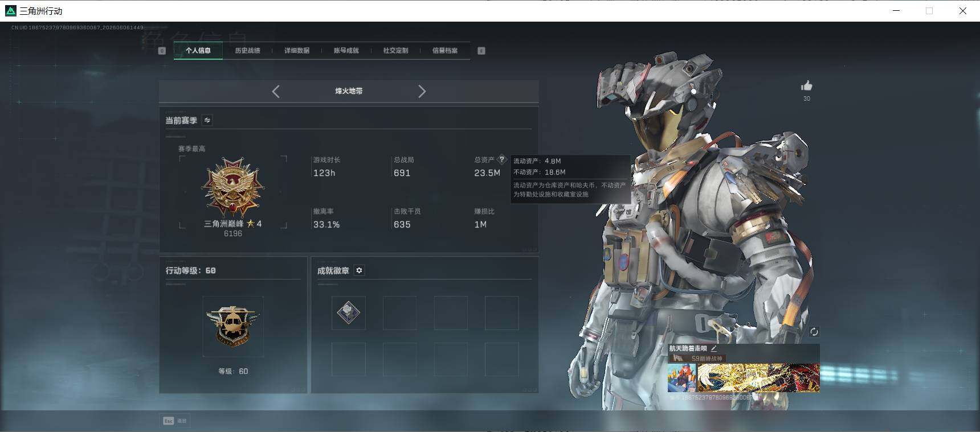Open the 详细数据 tab

click(x=297, y=51)
